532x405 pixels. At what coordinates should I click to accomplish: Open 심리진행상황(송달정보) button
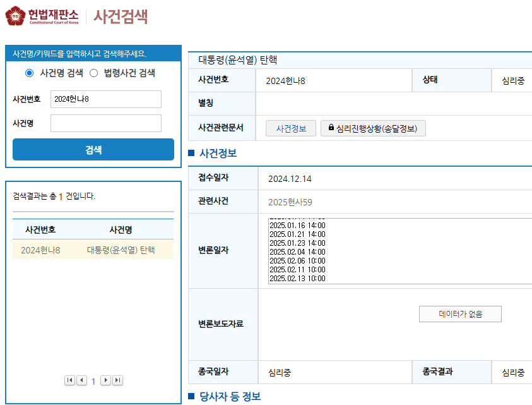pyautogui.click(x=373, y=128)
